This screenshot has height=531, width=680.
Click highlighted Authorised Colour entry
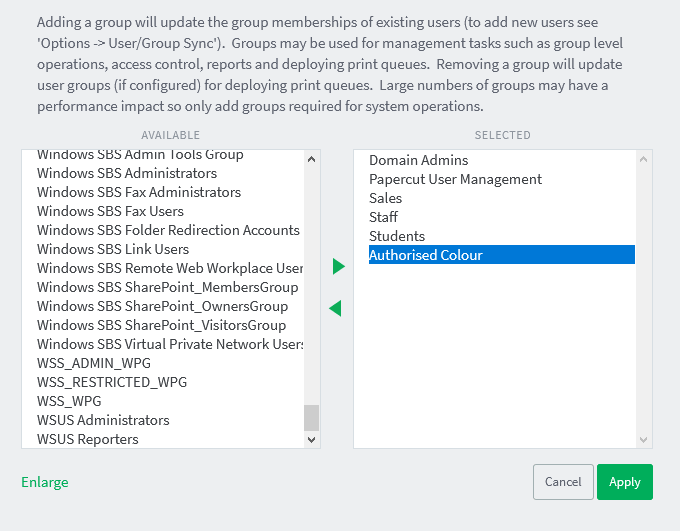pos(502,255)
